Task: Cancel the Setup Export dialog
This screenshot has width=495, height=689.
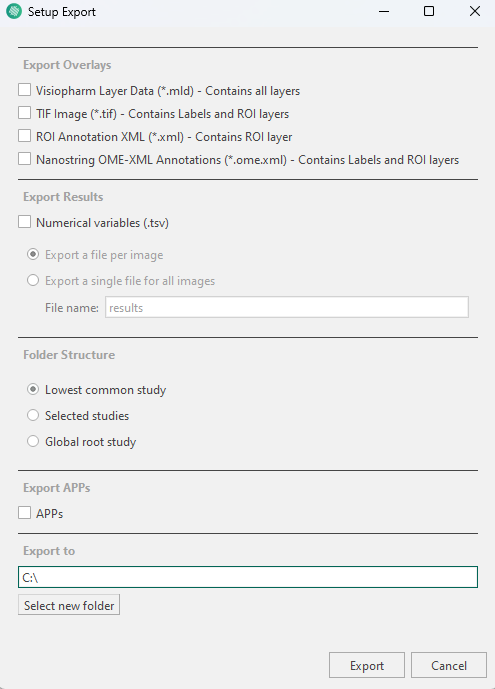Action: coord(449,665)
